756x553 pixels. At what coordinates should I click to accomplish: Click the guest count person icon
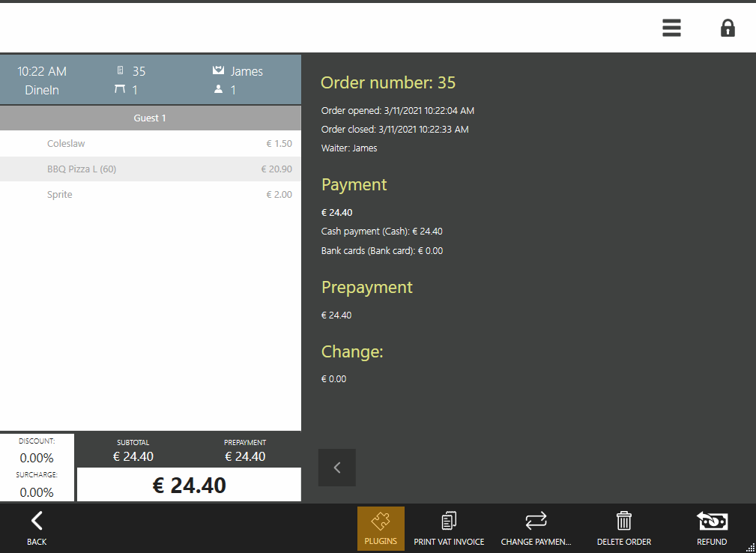(219, 90)
